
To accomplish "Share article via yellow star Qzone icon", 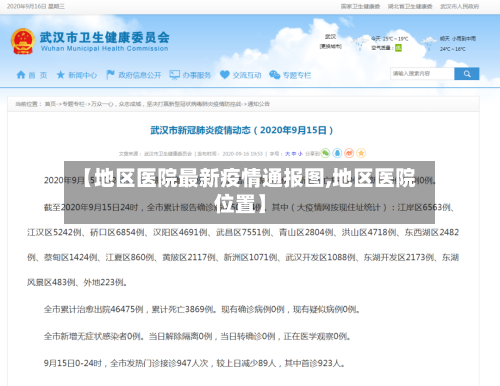I will pyautogui.click(x=361, y=153).
